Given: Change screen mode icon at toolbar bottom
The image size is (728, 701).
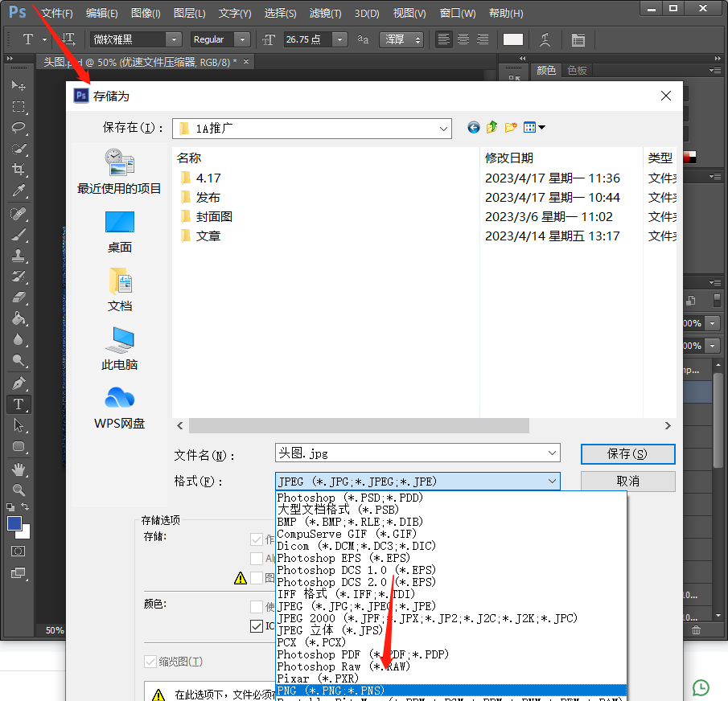Looking at the screenshot, I should point(19,573).
